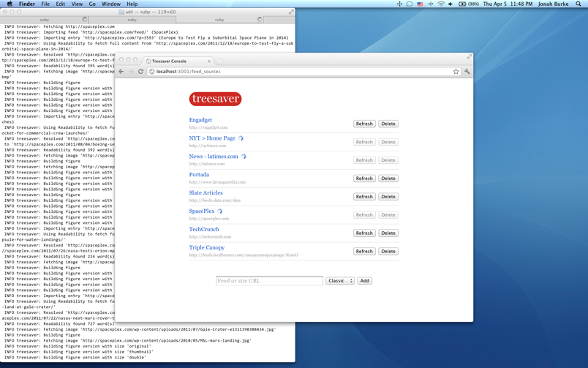
Task: Click the volume speaker icon in menu bar
Action: 451,4
